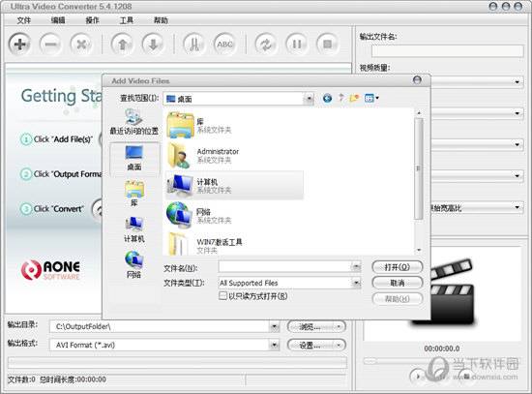532x394 pixels.
Task: Click the 浏览... browse button
Action: (316, 327)
